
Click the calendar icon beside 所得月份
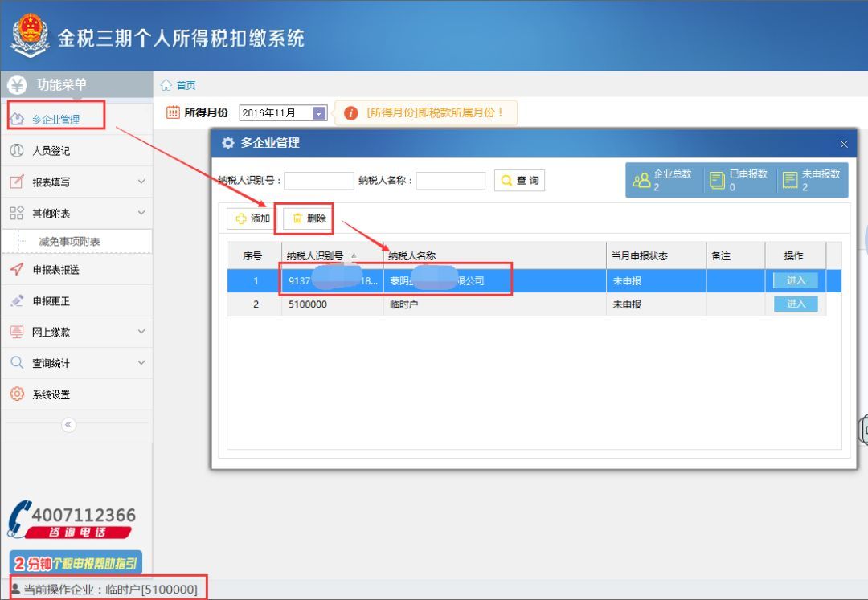173,112
